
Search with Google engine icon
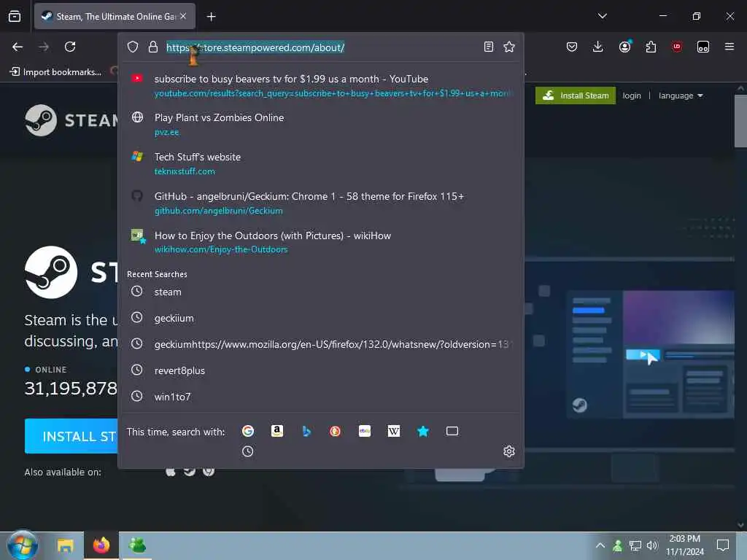click(x=248, y=431)
